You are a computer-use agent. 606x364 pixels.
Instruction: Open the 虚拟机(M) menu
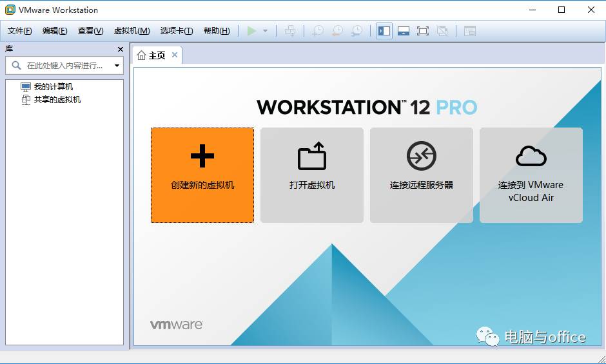(132, 31)
